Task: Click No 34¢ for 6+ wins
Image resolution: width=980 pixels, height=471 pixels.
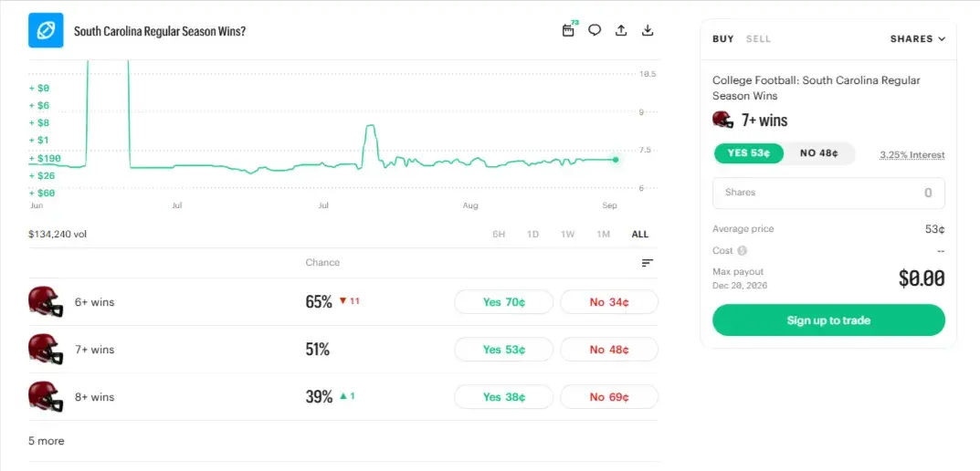Action: click(609, 302)
